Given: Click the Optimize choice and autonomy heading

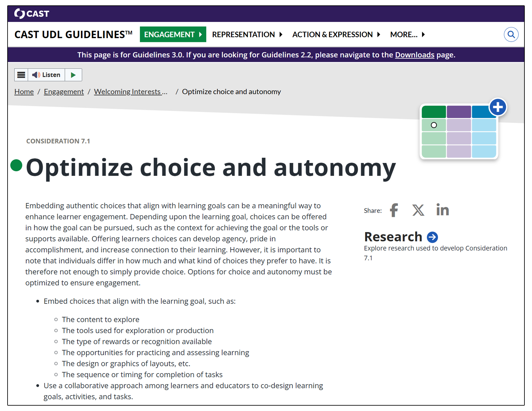Looking at the screenshot, I should coord(211,168).
